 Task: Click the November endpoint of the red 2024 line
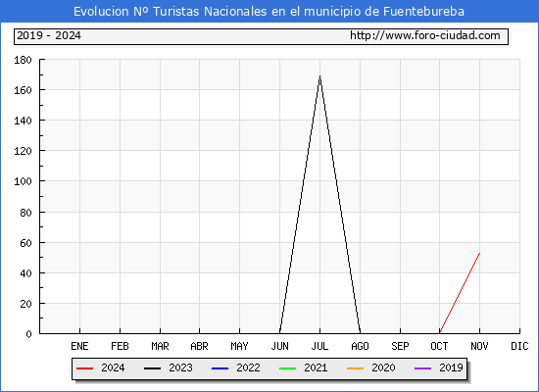(x=479, y=253)
